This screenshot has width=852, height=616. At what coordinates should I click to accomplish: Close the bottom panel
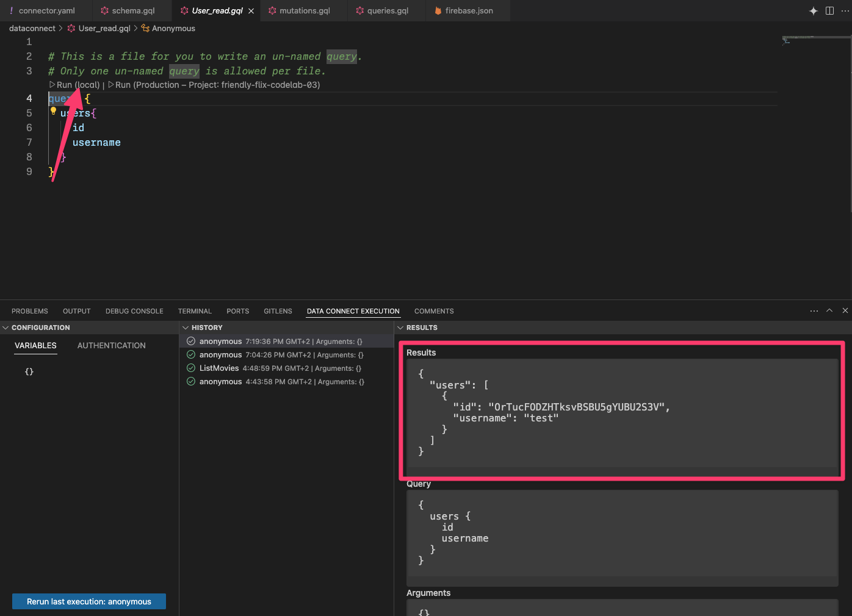click(x=845, y=311)
